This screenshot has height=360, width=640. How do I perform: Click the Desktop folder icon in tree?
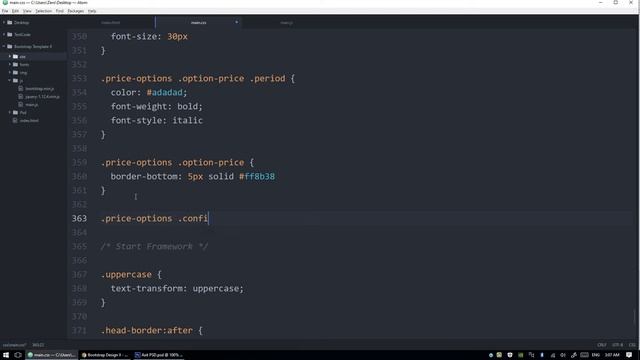pos(10,22)
